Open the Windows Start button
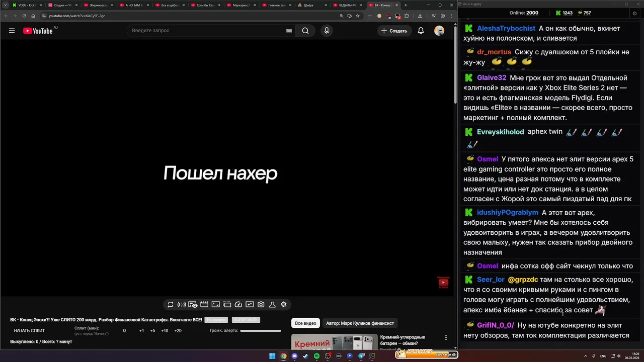The image size is (644, 362). point(272,356)
